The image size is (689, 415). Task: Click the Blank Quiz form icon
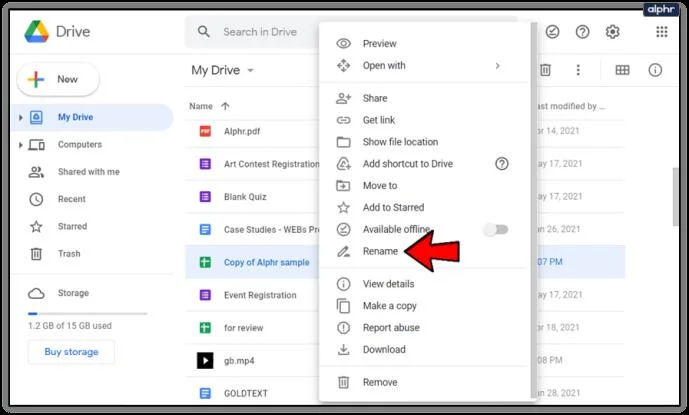point(205,197)
